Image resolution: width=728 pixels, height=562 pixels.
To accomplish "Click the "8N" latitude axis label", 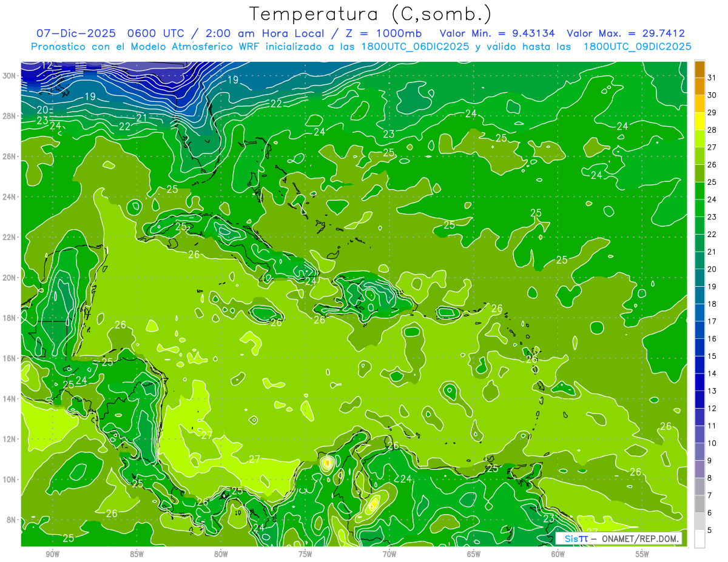I will click(x=12, y=520).
